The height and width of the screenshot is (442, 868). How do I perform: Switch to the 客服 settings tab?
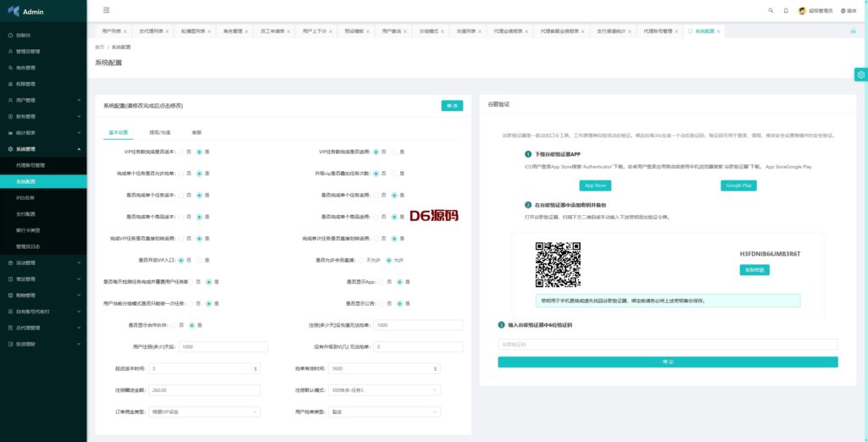[197, 133]
